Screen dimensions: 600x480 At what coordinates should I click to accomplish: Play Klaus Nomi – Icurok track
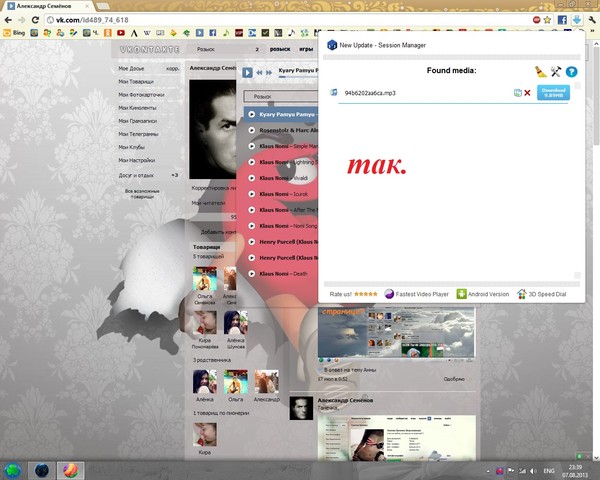pyautogui.click(x=251, y=194)
